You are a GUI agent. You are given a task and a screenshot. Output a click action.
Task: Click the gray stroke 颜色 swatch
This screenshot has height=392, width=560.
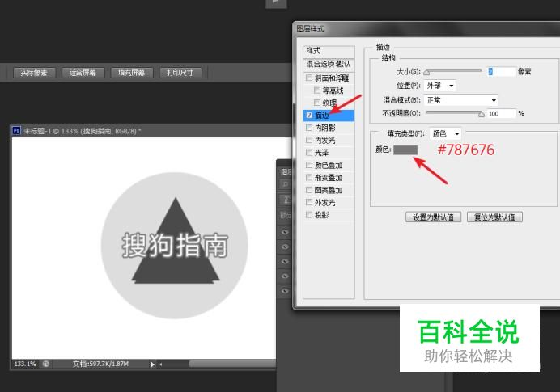tap(405, 150)
